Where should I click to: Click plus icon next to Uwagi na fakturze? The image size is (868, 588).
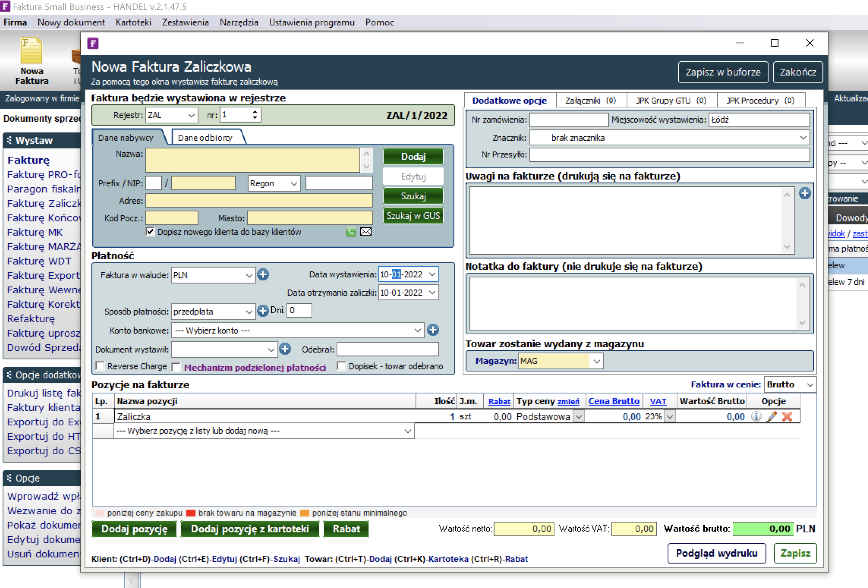click(805, 193)
